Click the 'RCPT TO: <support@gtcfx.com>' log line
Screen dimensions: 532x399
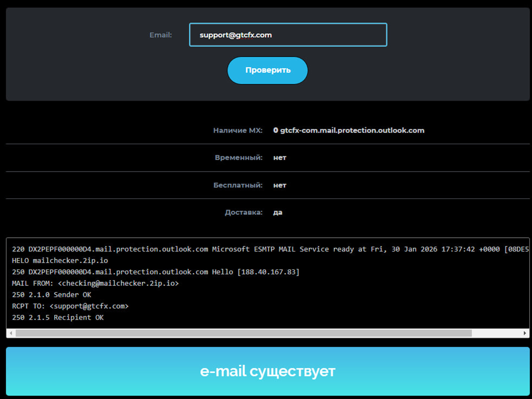70,306
